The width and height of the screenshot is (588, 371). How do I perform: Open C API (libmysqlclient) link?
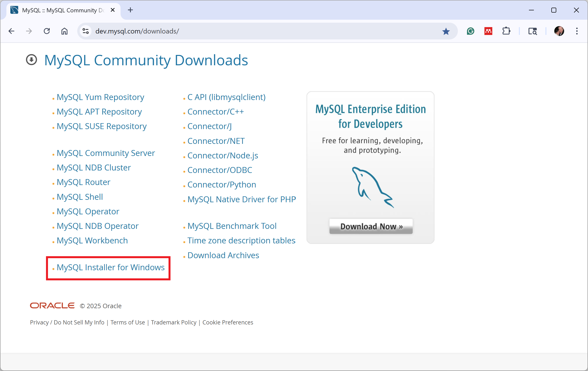tap(227, 97)
